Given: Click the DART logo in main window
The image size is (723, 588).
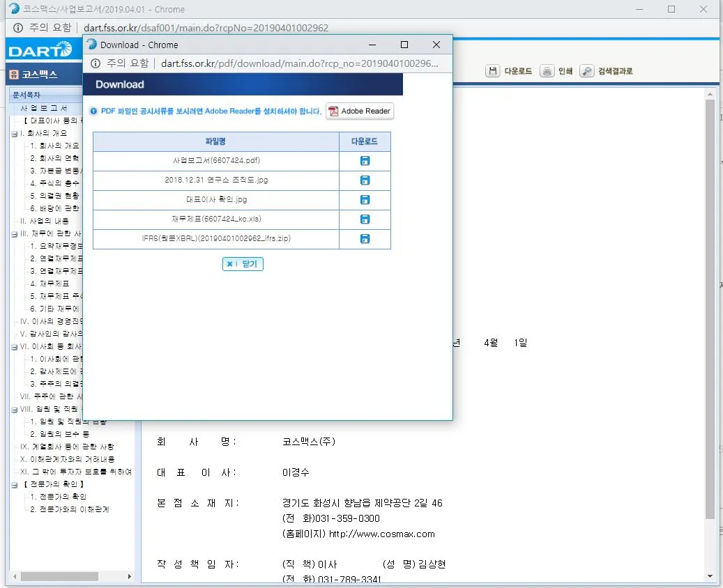Looking at the screenshot, I should (40, 49).
